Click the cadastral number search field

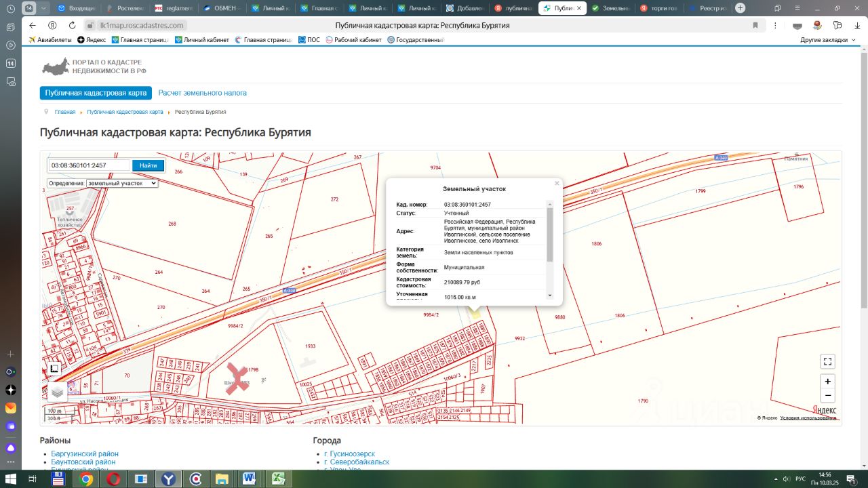(89, 165)
